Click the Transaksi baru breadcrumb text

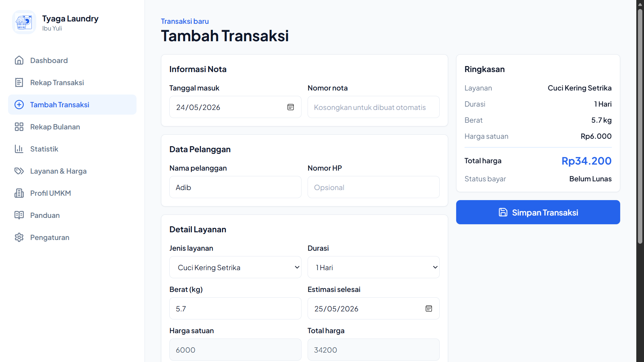[x=185, y=21]
